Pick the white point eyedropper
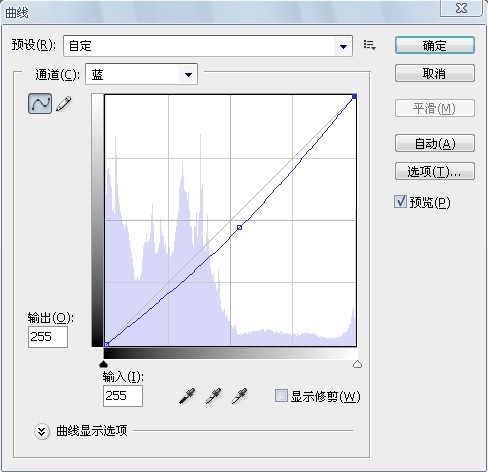Screen dimensions: 488x472 point(239,396)
